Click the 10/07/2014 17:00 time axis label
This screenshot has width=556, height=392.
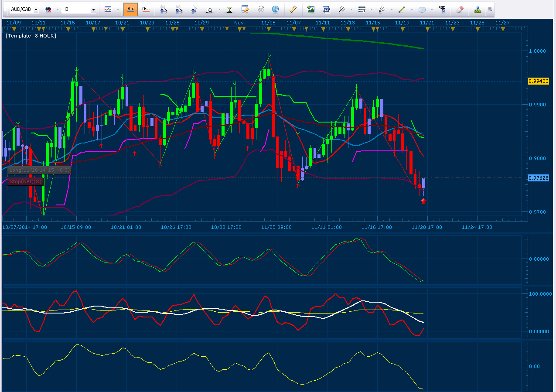click(25, 227)
